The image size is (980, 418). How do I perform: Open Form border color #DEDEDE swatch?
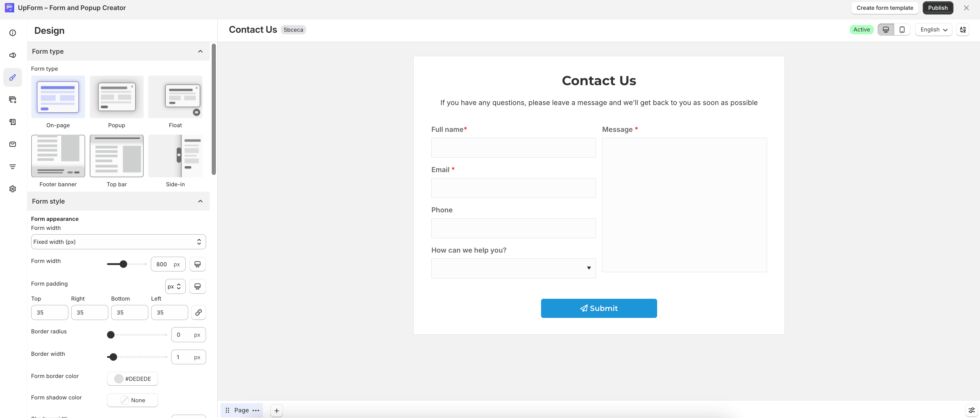[132, 379]
